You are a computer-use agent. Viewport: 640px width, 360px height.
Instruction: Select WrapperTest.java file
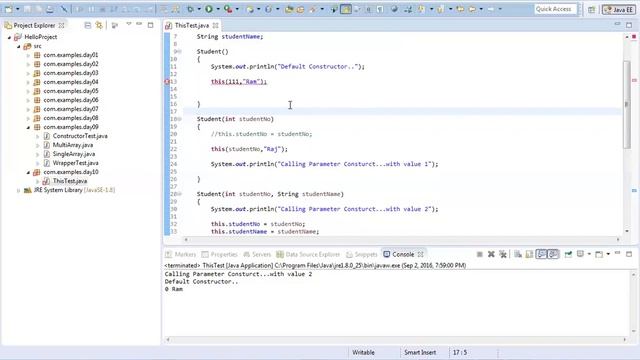point(75,163)
